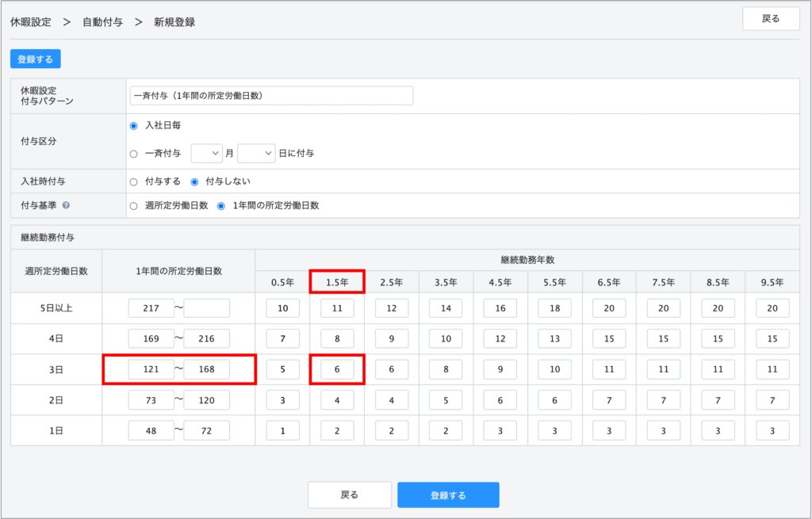The width and height of the screenshot is (812, 519).
Task: Click the 1日 row 9.5年 days field
Action: pyautogui.click(x=772, y=430)
